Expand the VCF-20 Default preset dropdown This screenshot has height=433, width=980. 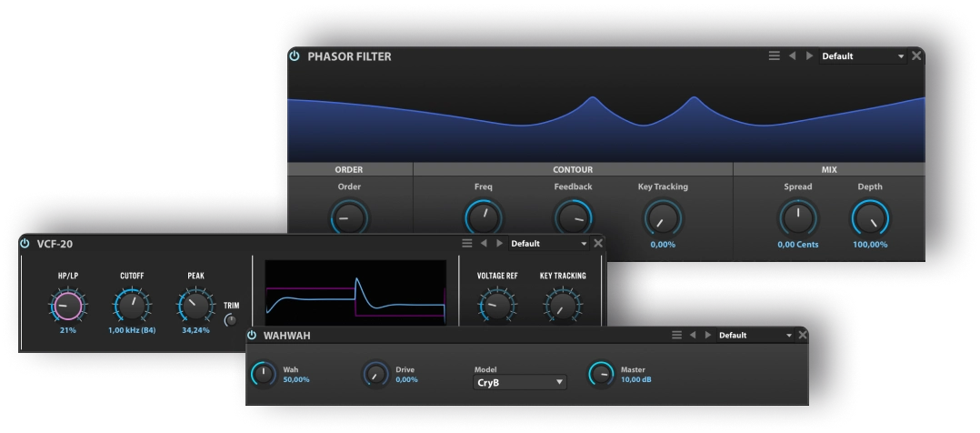point(548,244)
